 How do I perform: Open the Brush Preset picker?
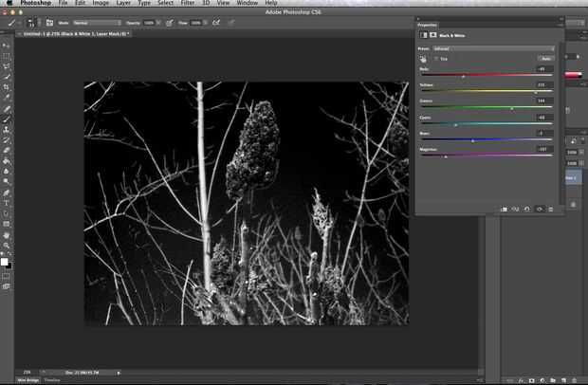click(x=31, y=23)
